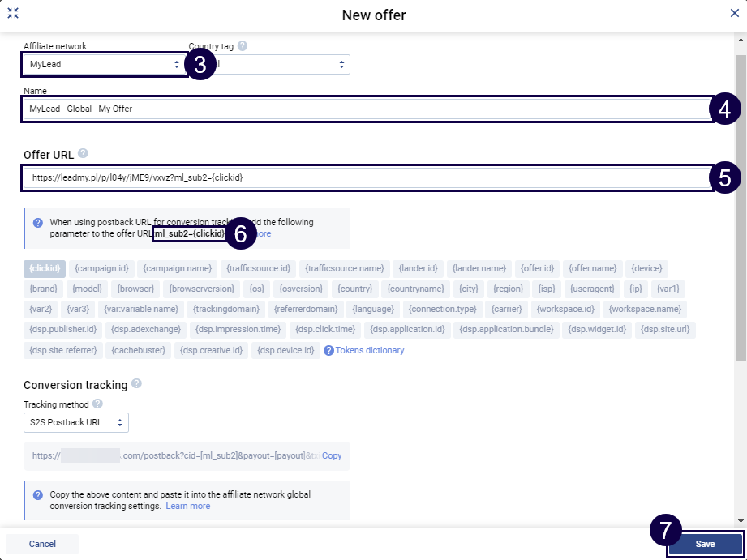This screenshot has height=560, width=747.
Task: Pick the {dsp.creative.id} token
Action: [211, 350]
